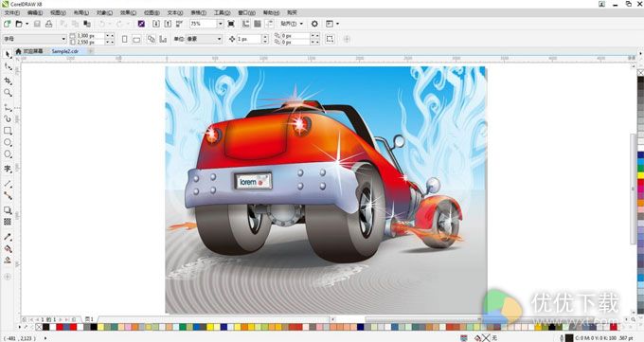The width and height of the screenshot is (644, 342).
Task: Switch to the Sample2.cdr document tab
Action: tap(65, 51)
